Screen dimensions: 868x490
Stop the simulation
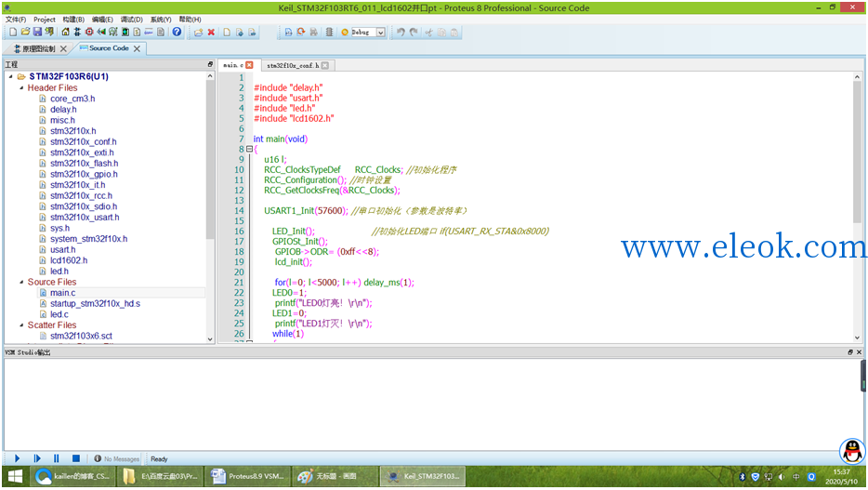(x=76, y=458)
